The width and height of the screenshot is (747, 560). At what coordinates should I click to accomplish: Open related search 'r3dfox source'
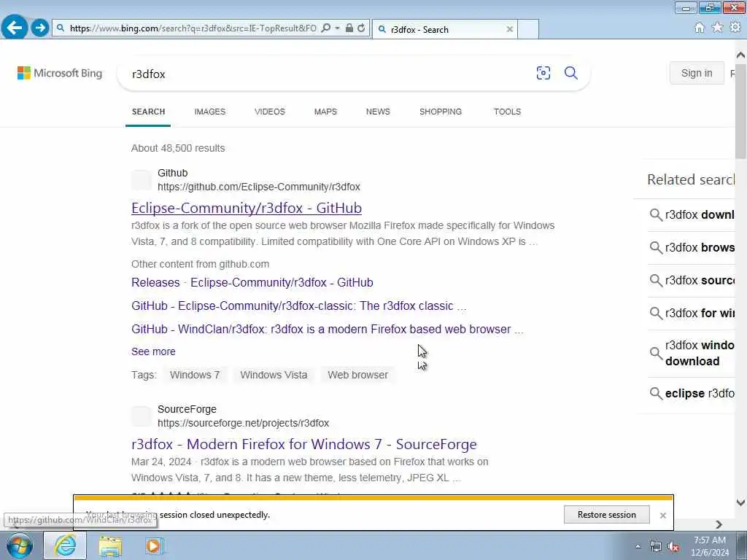(x=692, y=281)
